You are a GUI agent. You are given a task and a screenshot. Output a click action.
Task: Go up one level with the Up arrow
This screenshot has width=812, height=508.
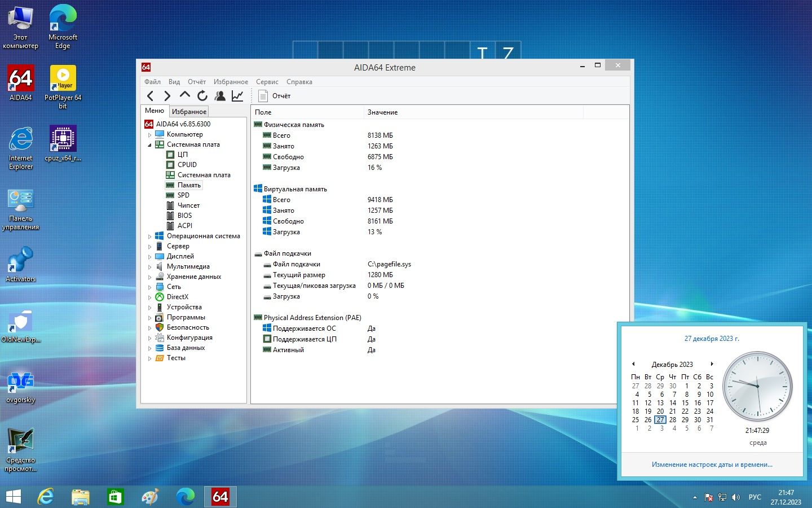click(x=184, y=95)
